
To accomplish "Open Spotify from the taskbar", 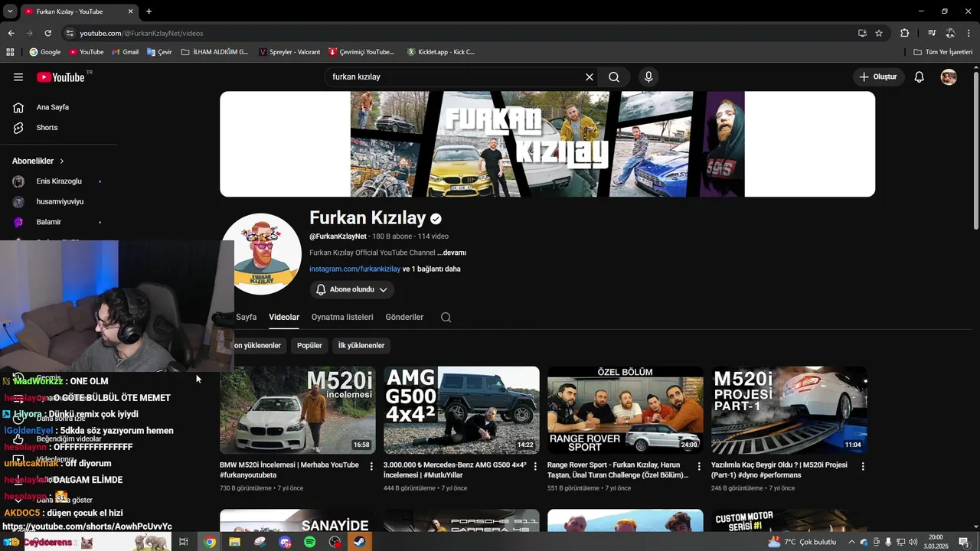I will tap(310, 542).
